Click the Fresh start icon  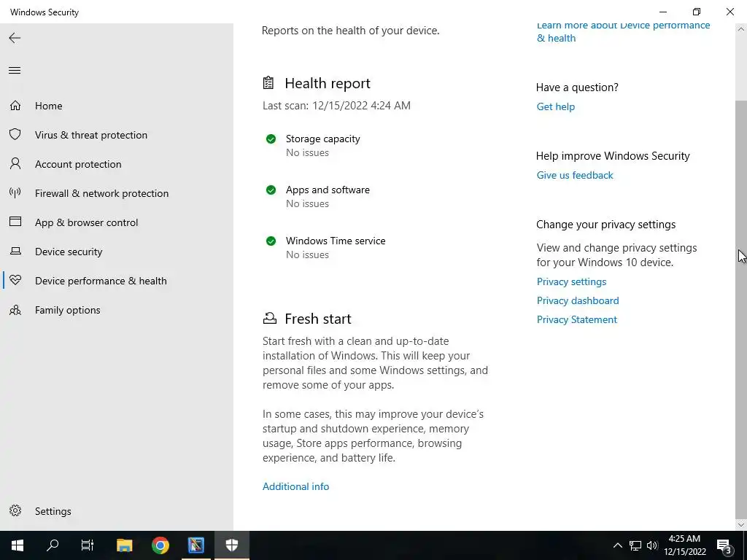270,318
